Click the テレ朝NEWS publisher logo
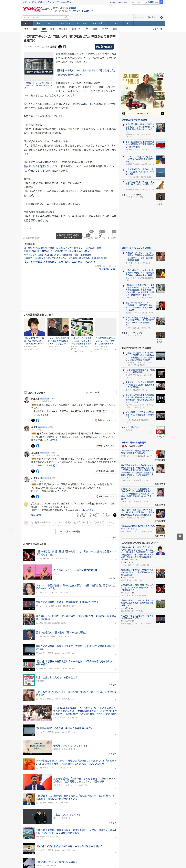The width and height of the screenshot is (186, 868). 104,47
